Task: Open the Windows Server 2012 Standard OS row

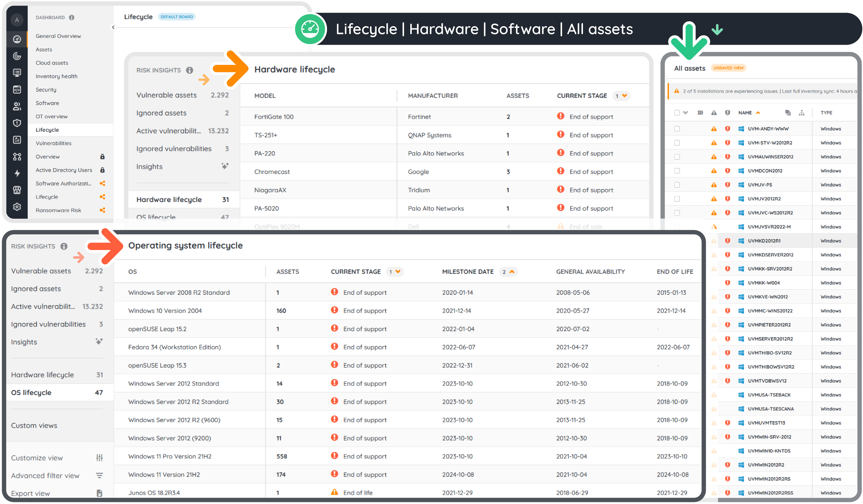Action: click(174, 383)
